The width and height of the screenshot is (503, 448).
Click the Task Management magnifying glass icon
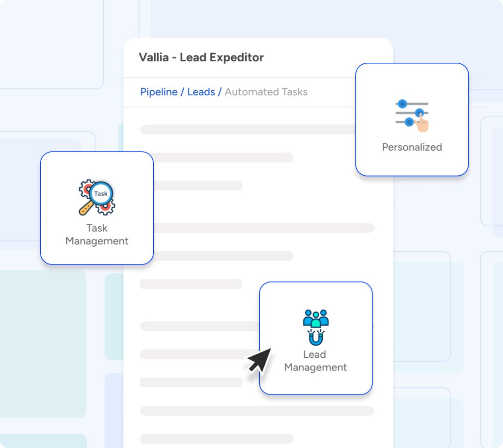97,197
